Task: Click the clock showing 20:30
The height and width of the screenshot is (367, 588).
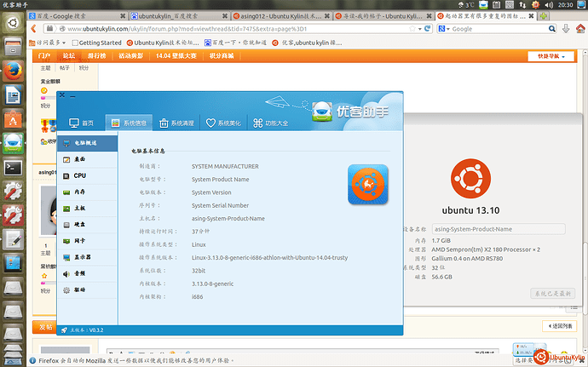Action: click(565, 5)
